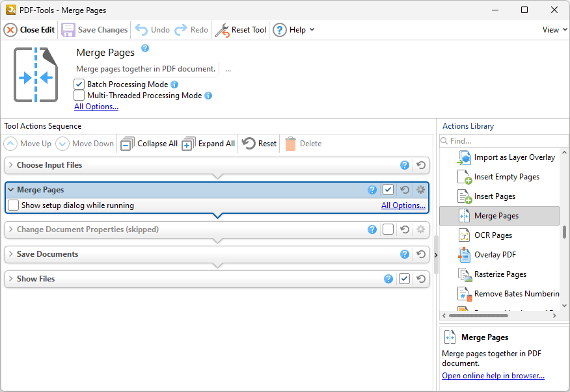Enable Multi-Threaded Processing Mode
This screenshot has width=570, height=392.
click(x=79, y=96)
